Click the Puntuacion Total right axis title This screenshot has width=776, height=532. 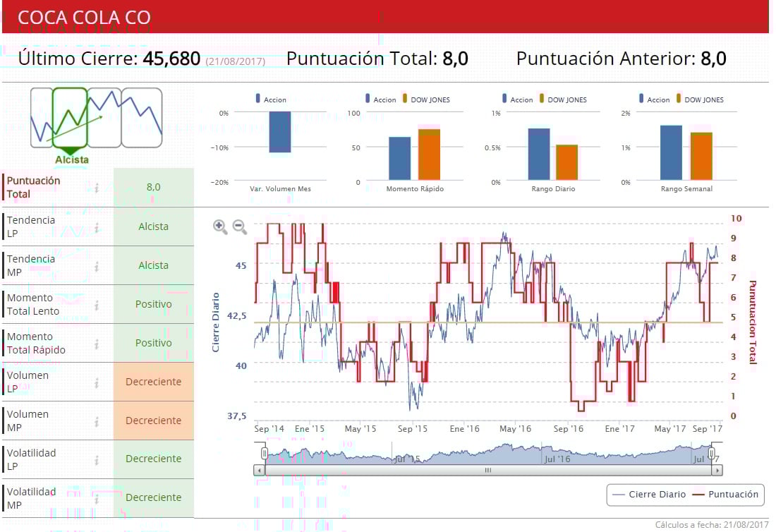point(753,322)
